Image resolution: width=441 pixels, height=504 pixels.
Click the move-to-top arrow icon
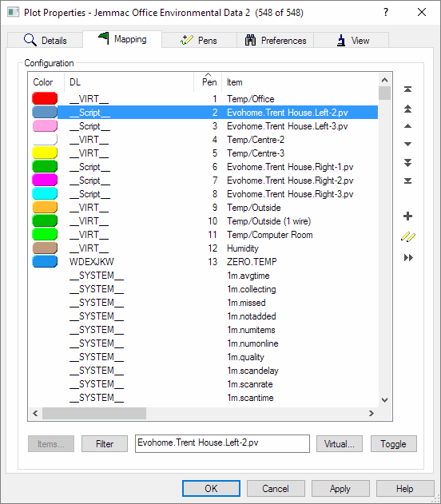click(407, 89)
